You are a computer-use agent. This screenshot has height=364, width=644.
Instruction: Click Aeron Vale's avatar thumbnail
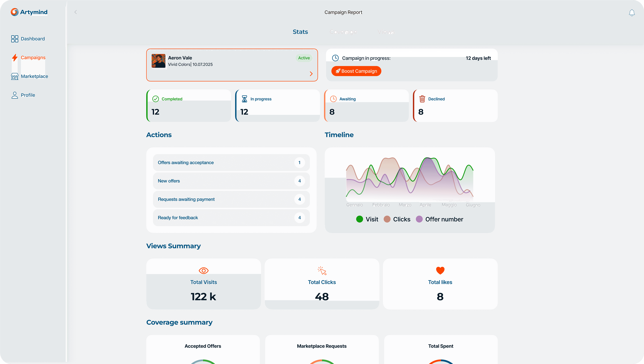pyautogui.click(x=159, y=61)
